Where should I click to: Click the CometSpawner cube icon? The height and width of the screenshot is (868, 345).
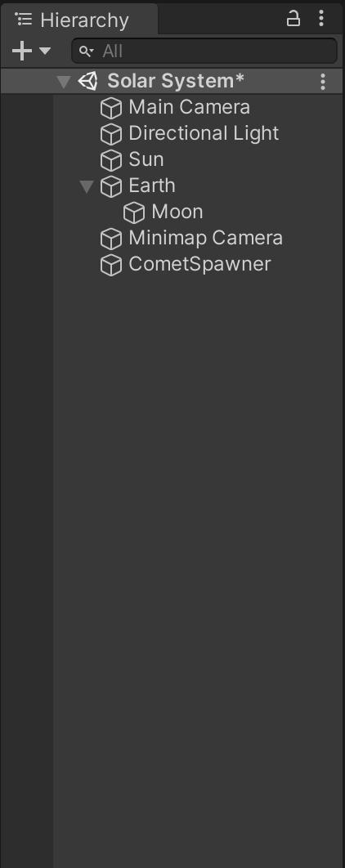(x=110, y=265)
